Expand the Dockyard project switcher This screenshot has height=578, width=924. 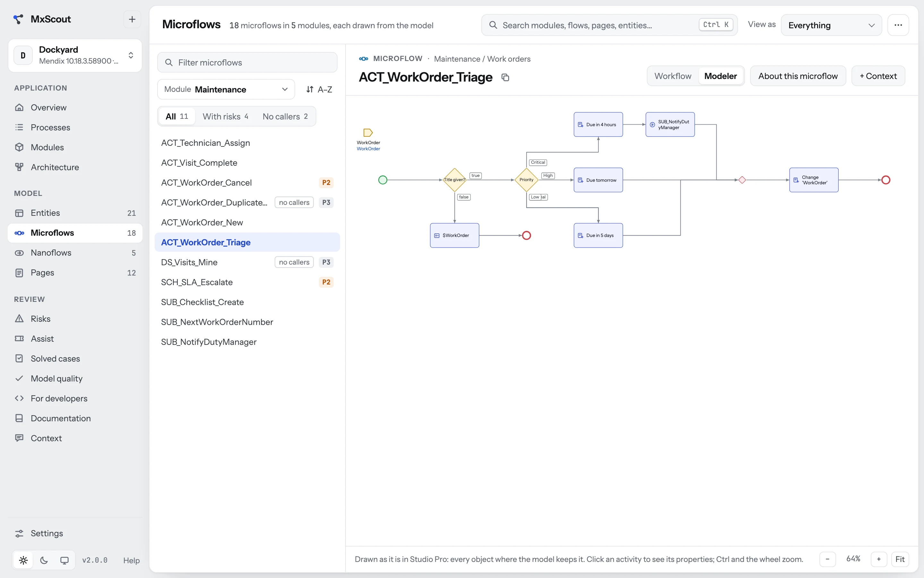pos(75,56)
